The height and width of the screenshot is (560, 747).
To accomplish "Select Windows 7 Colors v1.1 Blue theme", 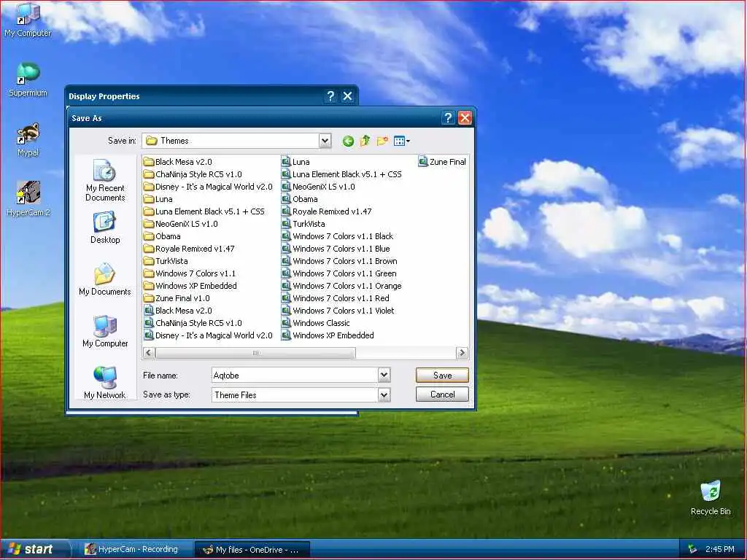I will pyautogui.click(x=336, y=249).
